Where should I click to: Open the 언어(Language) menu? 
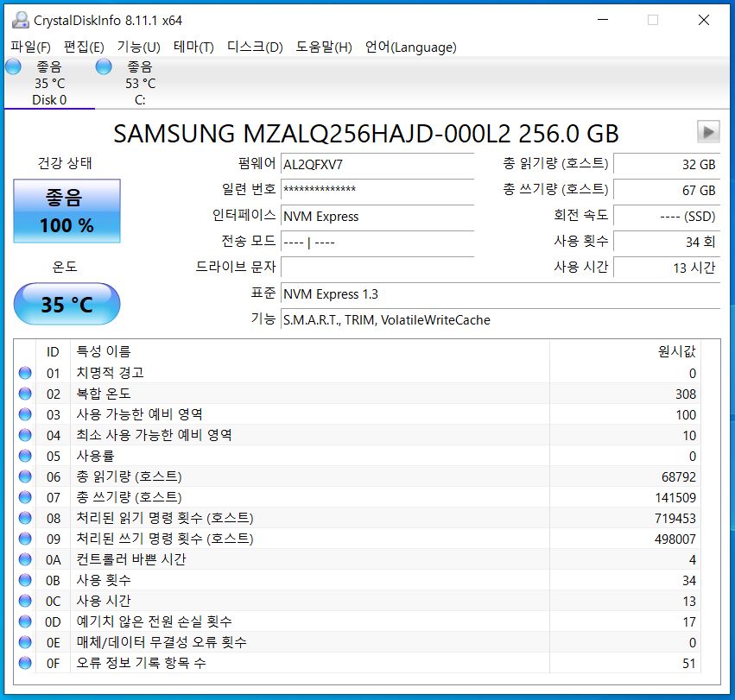410,47
